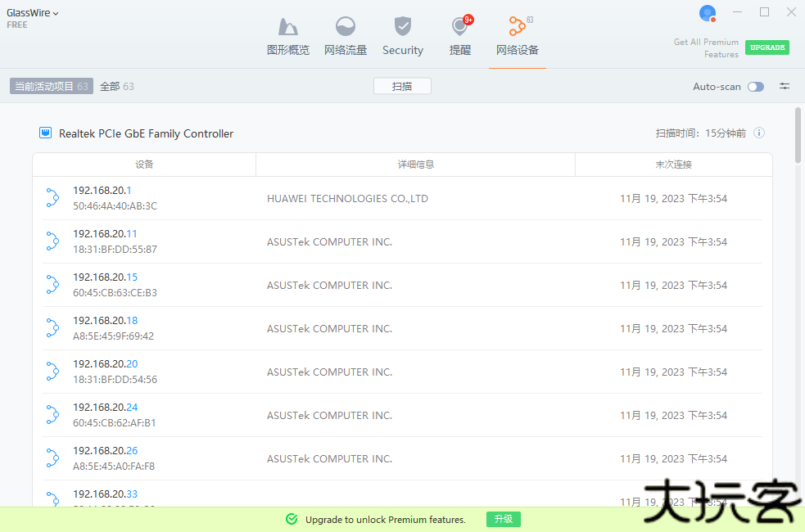
Task: Click the Realtek network adapter icon
Action: click(45, 133)
